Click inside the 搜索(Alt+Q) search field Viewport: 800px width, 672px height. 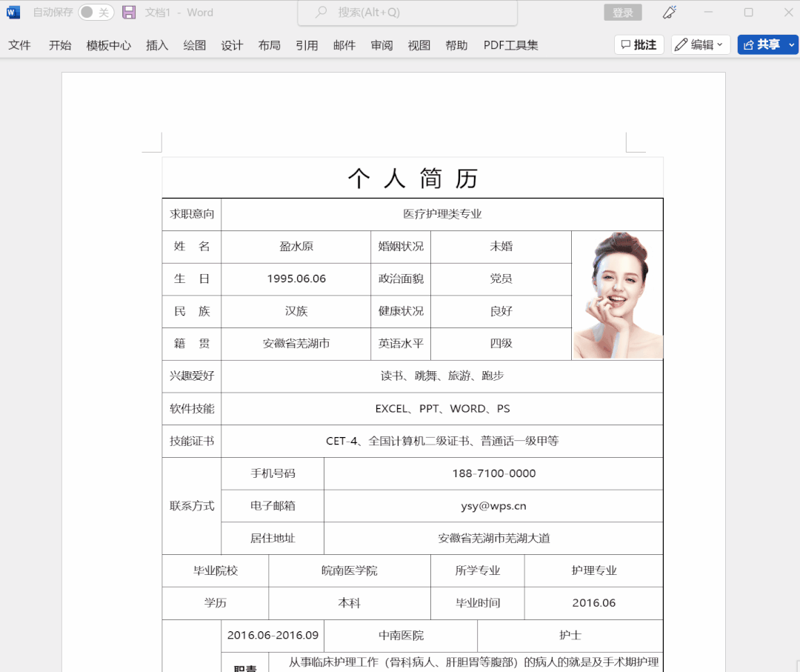[407, 12]
